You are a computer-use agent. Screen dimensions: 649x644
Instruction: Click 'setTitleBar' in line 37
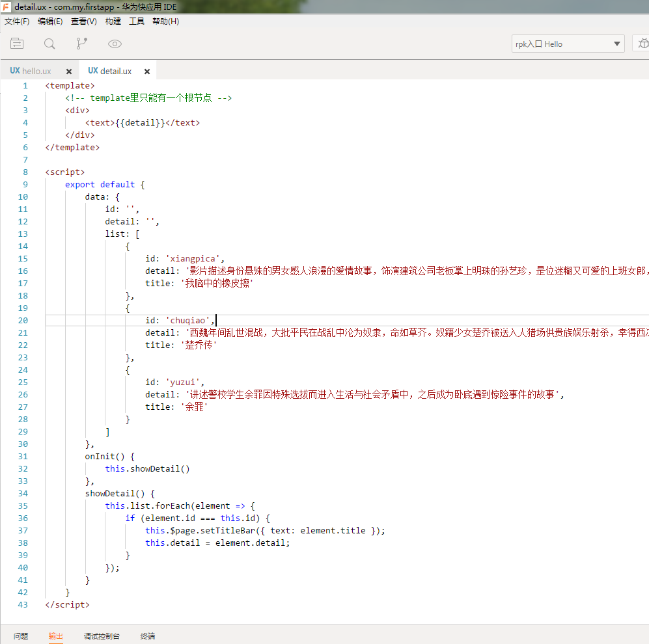click(228, 530)
